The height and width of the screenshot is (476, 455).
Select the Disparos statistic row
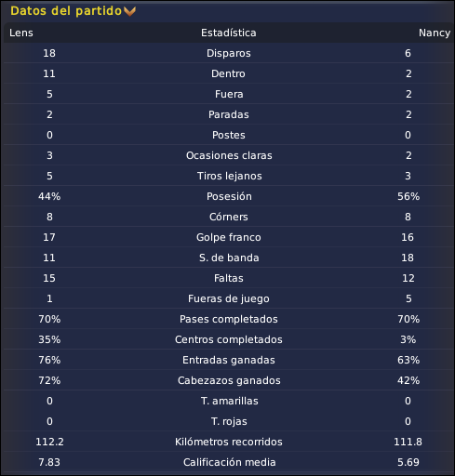[229, 53]
